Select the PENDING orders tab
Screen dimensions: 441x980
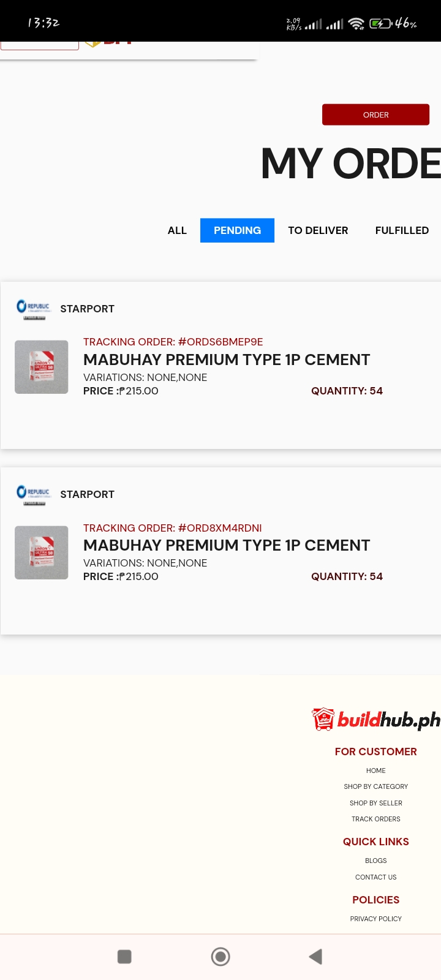tap(237, 230)
